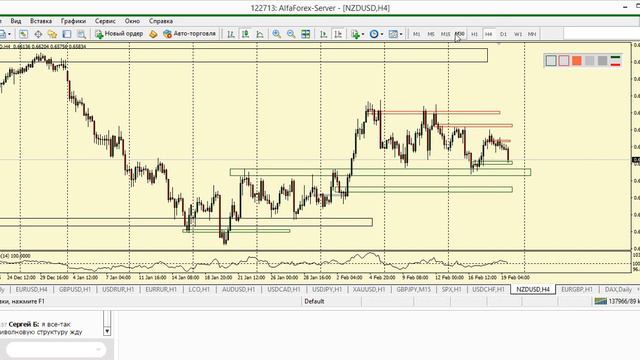Tile chart windows icon
Screen dimensions: 640x360
[x=305, y=34]
